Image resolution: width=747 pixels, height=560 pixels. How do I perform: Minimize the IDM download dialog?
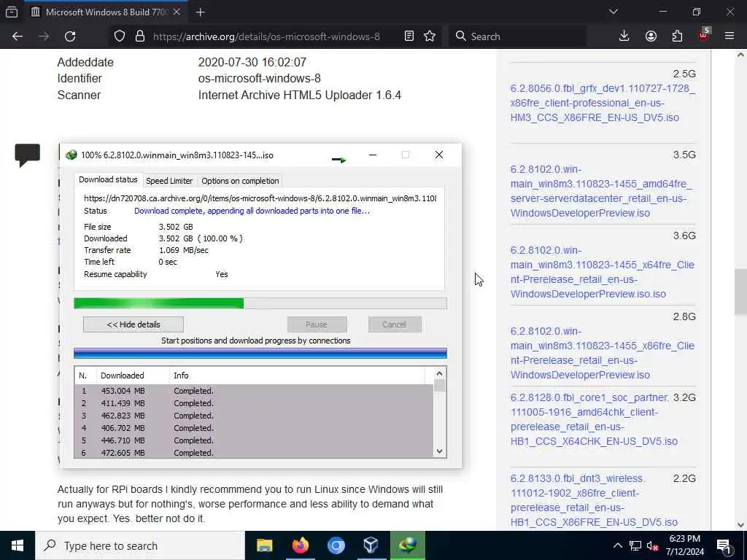[x=373, y=155]
